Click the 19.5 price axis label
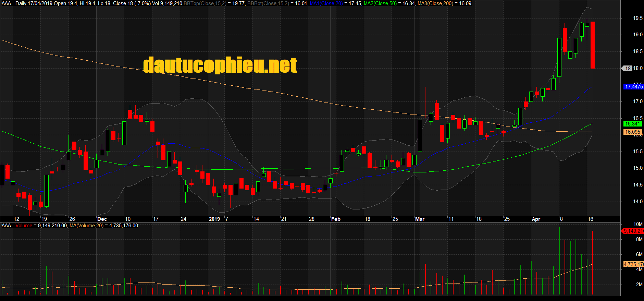Screen dimensions: 644x301 [x=638, y=18]
